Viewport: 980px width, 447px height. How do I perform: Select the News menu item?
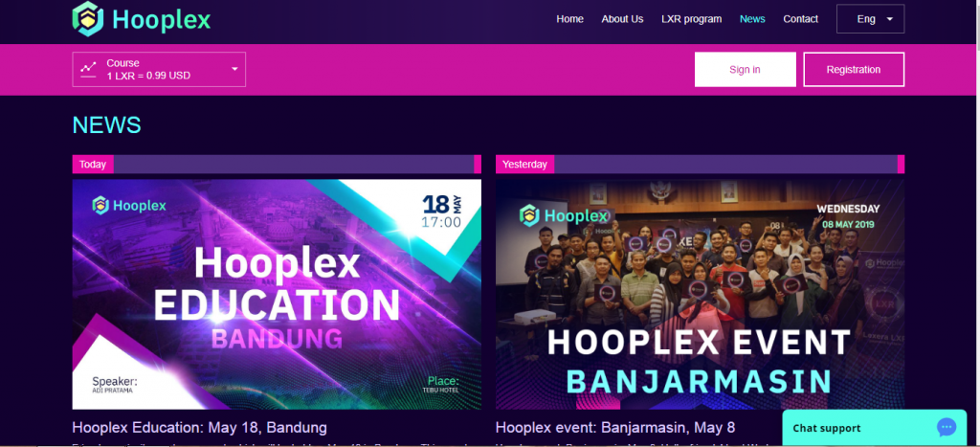click(x=752, y=19)
